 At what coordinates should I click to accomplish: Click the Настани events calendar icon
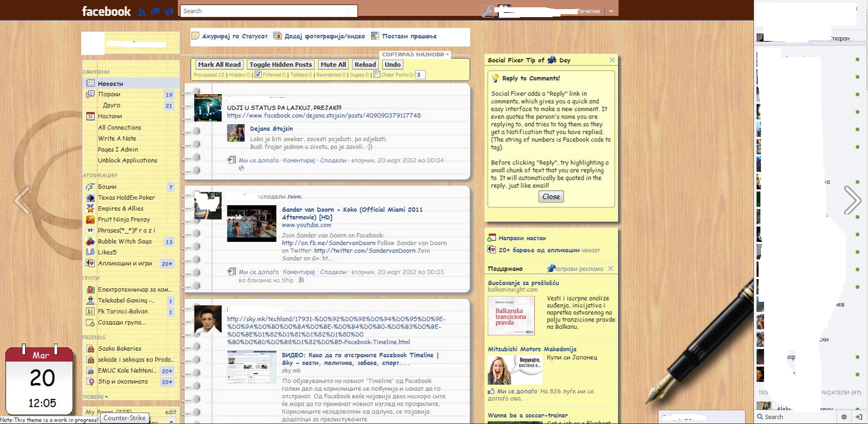(x=90, y=116)
